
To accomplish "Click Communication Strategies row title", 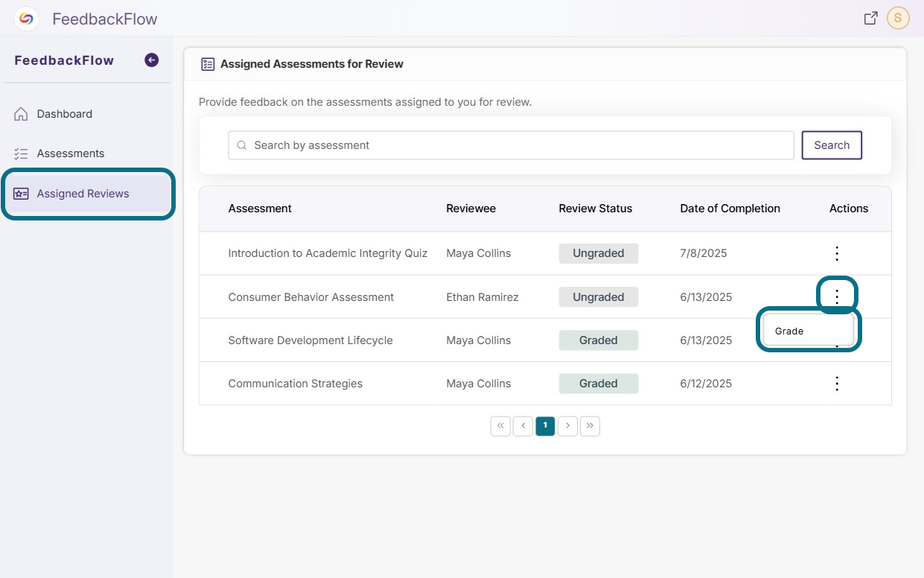I will coord(296,384).
